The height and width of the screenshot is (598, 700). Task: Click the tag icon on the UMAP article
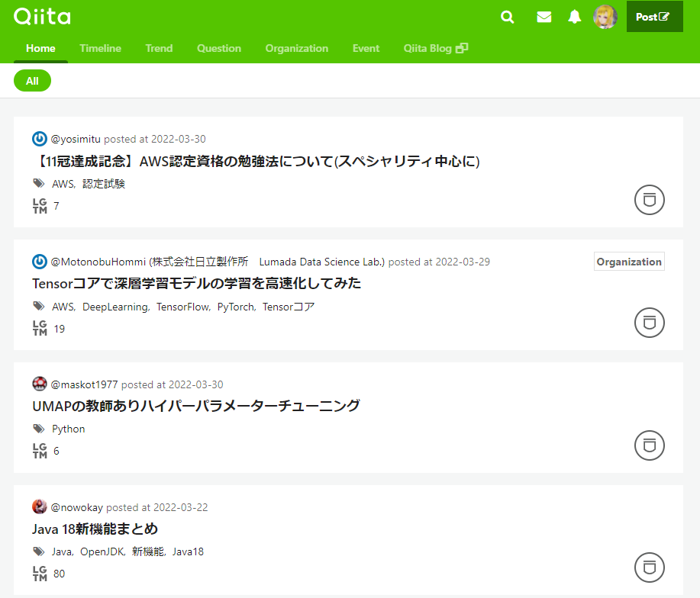[38, 428]
